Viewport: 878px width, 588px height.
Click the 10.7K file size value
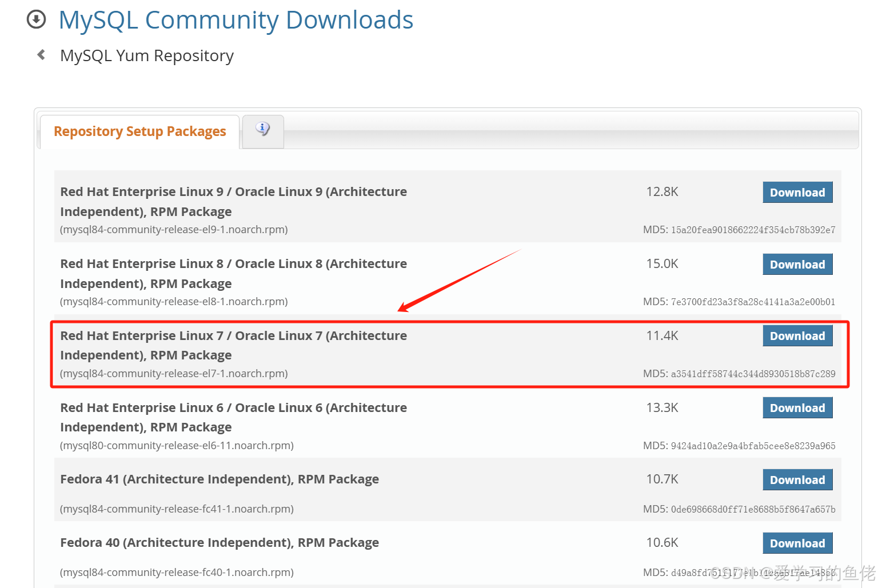662,479
